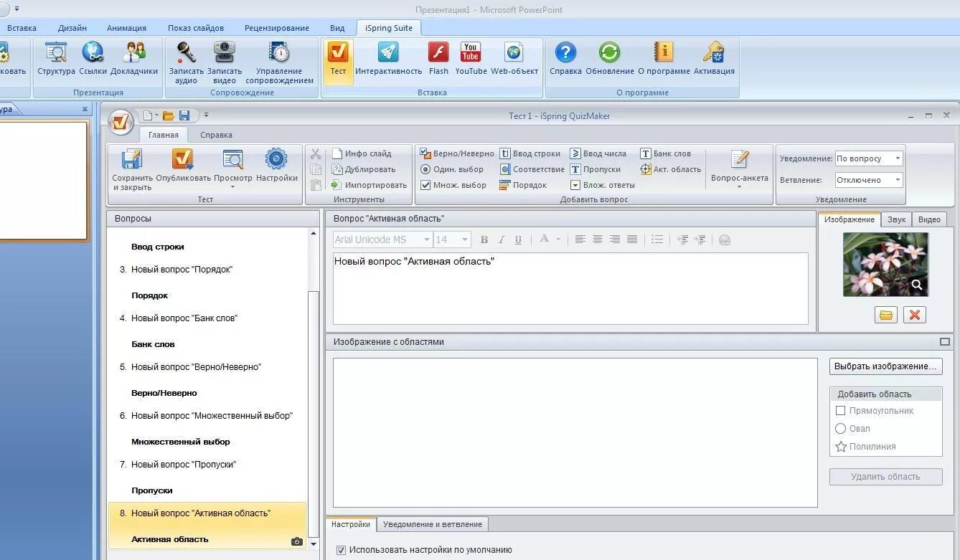Add Верно/Неверно question type
The width and height of the screenshot is (960, 560).
[x=457, y=153]
